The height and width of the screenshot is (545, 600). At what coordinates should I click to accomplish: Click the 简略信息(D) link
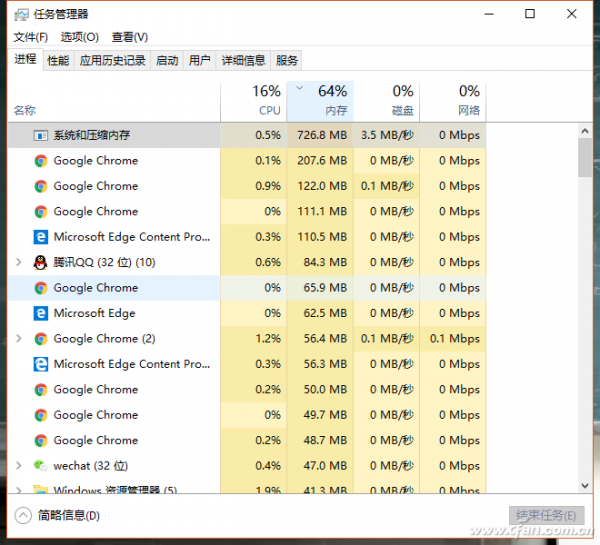coord(69,516)
